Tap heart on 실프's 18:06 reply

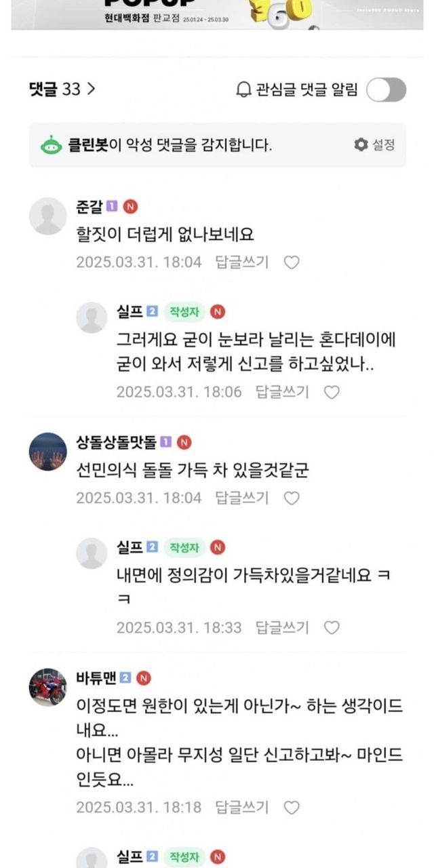[x=332, y=392]
